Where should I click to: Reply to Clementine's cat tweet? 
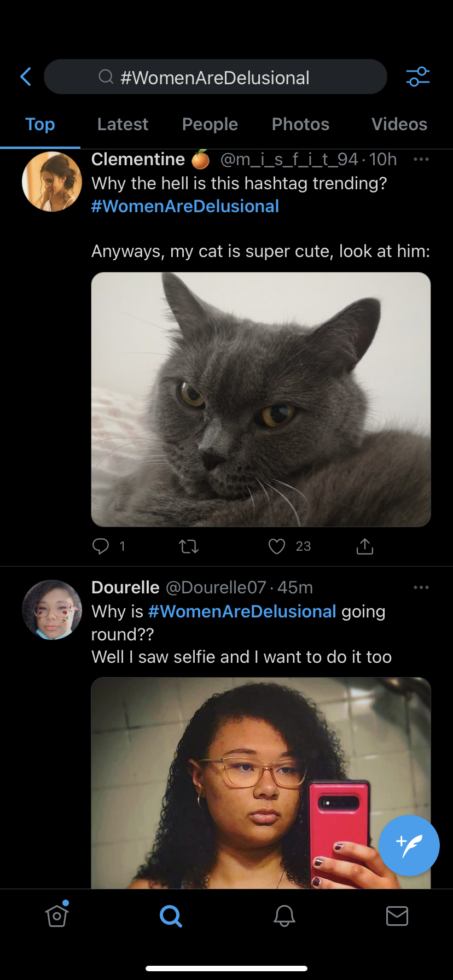tap(101, 546)
